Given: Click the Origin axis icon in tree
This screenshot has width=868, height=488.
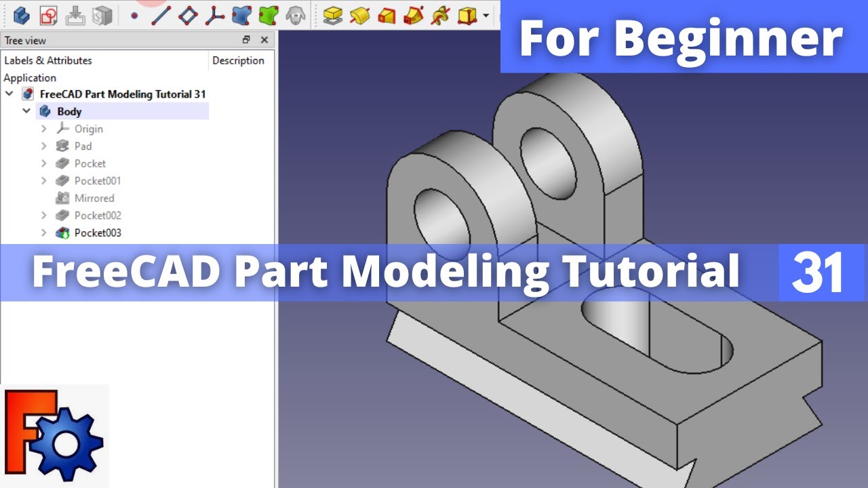Looking at the screenshot, I should pos(63,129).
